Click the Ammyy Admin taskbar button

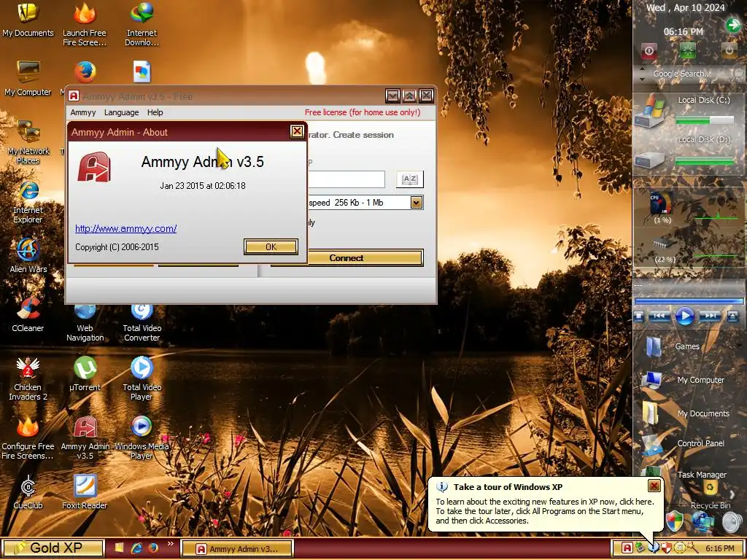point(237,548)
